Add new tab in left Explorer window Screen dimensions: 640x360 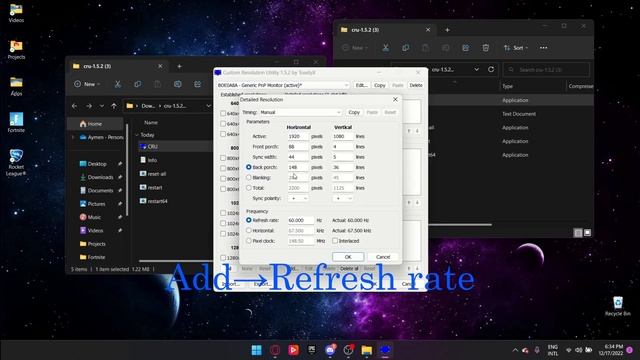click(179, 66)
